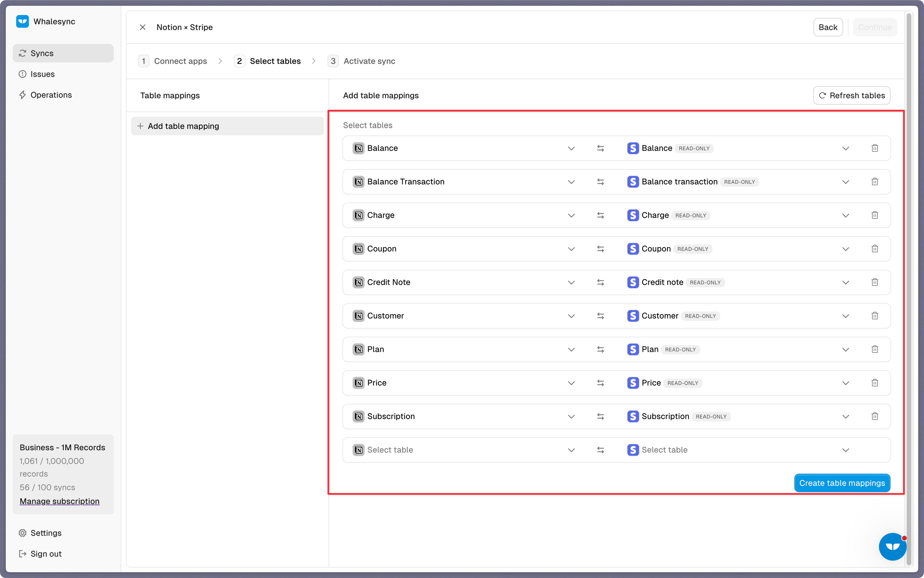924x578 pixels.
Task: Click sync direction arrows for Balance Transaction
Action: click(601, 181)
